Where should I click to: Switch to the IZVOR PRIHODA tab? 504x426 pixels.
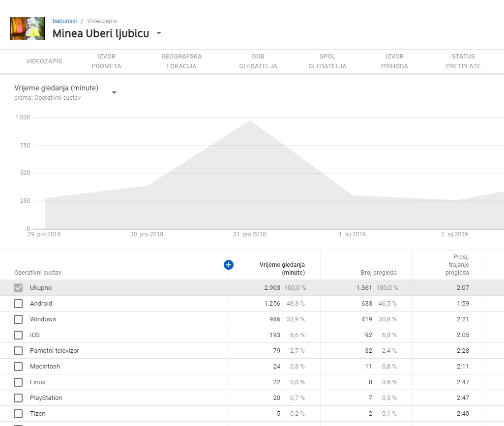pos(394,61)
